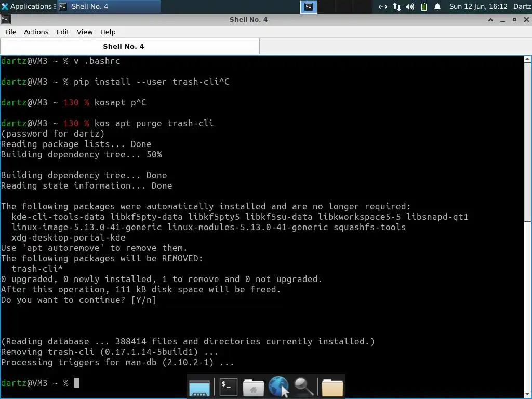Click the Show Desktop icon in the dock
This screenshot has height=399, width=532.
[199, 388]
